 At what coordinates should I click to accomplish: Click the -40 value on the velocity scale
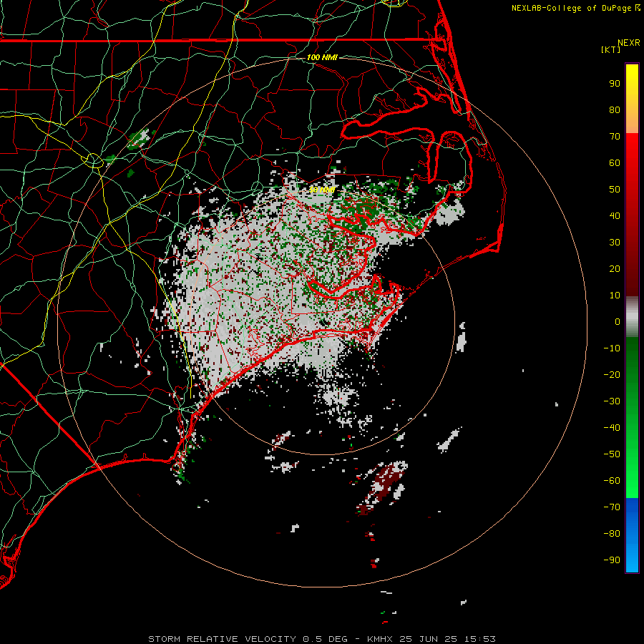612,428
